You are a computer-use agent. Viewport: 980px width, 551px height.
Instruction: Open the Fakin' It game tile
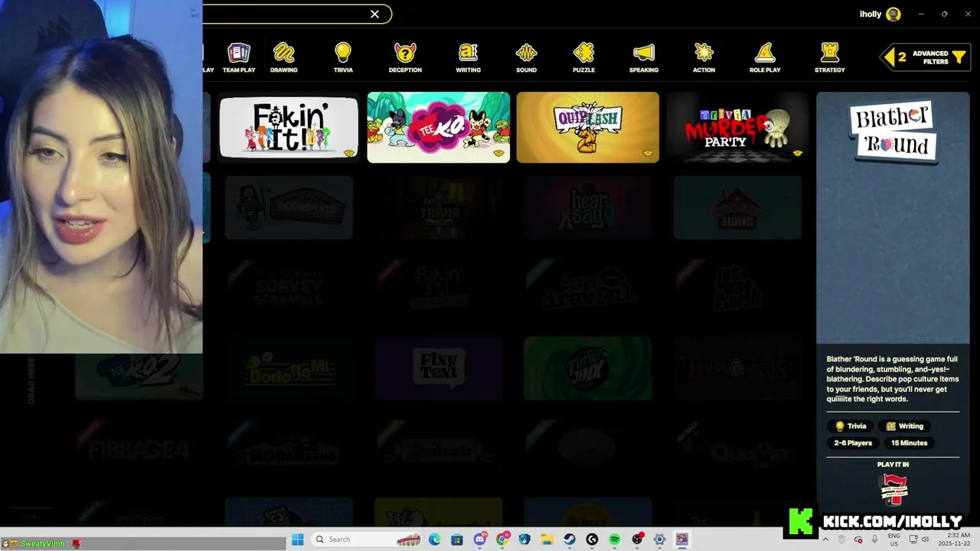[x=289, y=128]
